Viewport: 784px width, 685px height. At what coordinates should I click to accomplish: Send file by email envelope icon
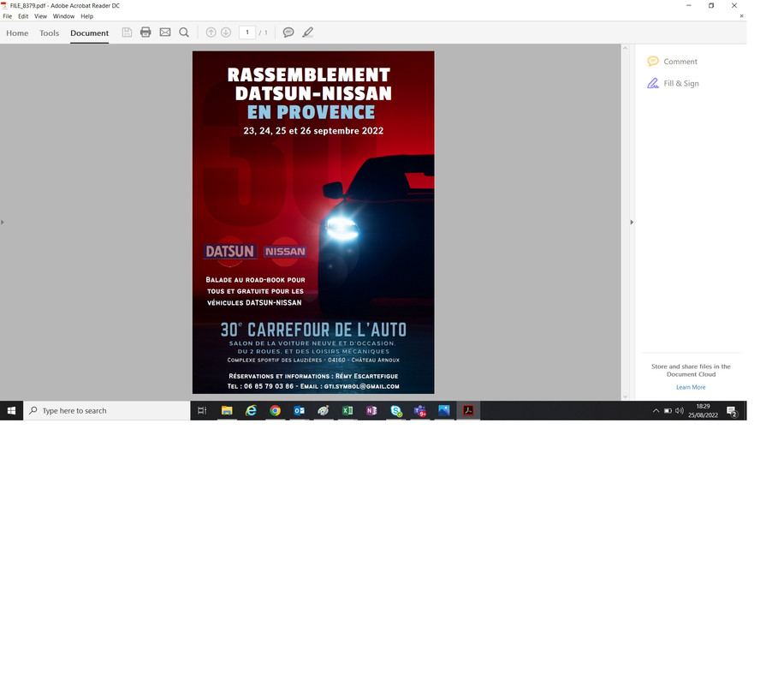point(165,33)
